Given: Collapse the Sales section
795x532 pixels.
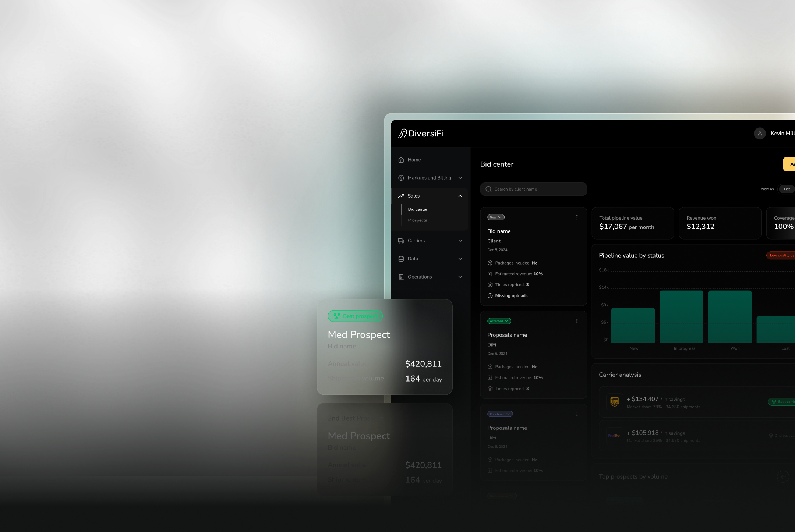Looking at the screenshot, I should (460, 196).
